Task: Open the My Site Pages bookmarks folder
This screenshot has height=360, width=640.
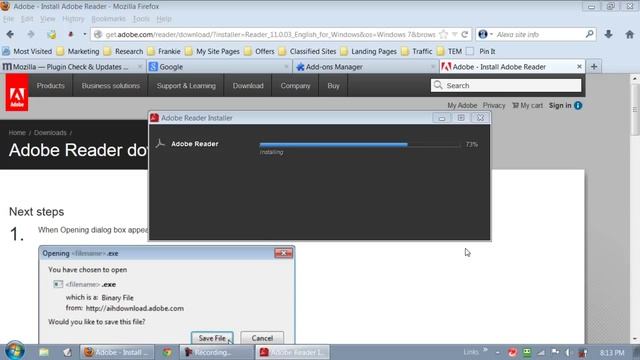Action: click(x=212, y=51)
